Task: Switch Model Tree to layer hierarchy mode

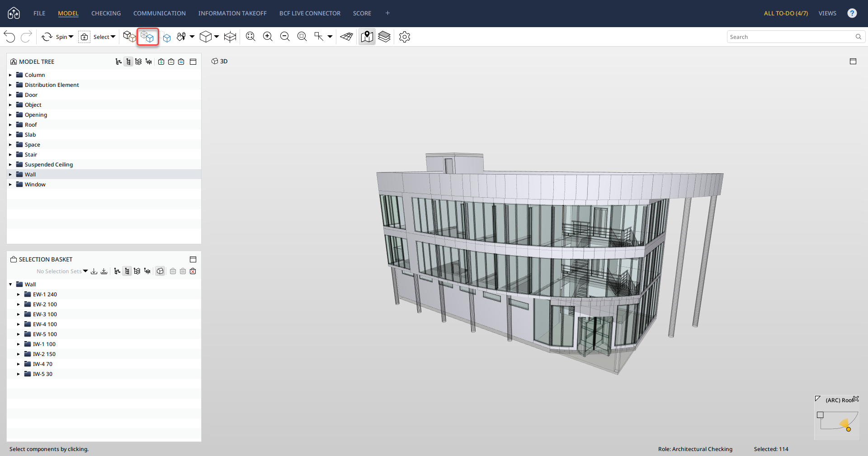Action: [x=138, y=62]
